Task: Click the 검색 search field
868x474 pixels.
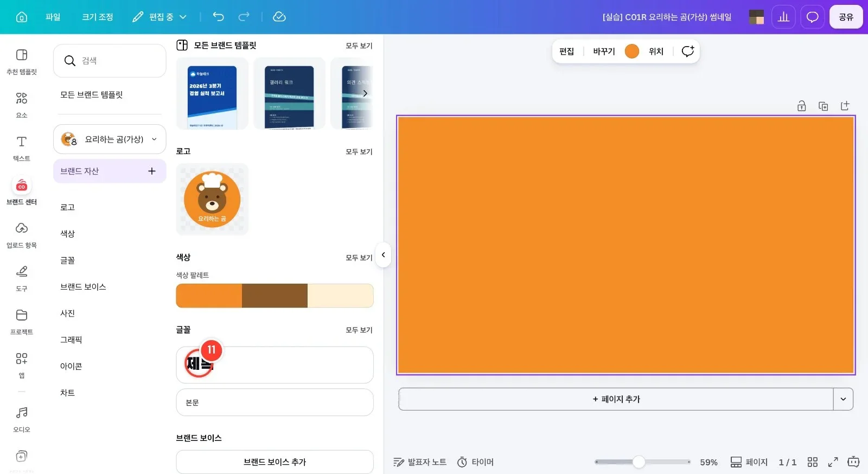Action: click(x=110, y=61)
